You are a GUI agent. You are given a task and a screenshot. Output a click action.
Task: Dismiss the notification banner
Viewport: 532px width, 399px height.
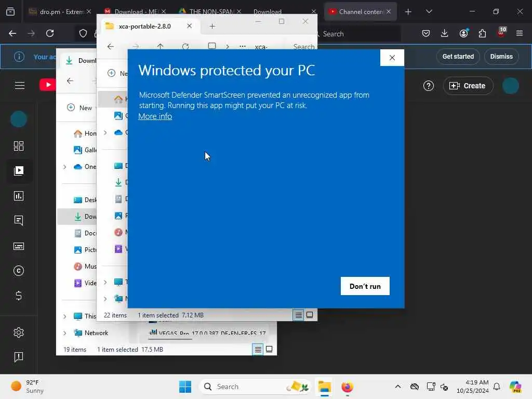pos(501,56)
